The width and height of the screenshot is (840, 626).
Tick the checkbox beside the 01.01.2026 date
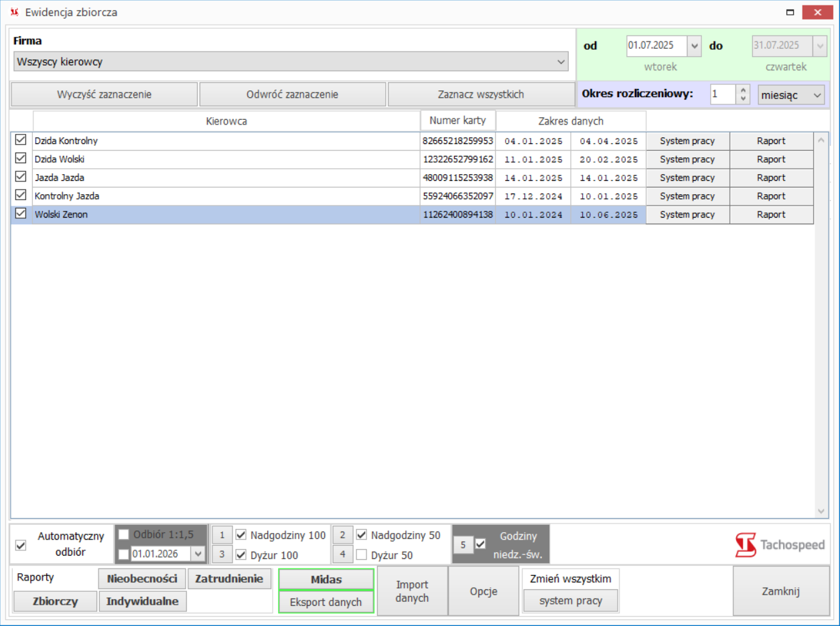tap(123, 554)
